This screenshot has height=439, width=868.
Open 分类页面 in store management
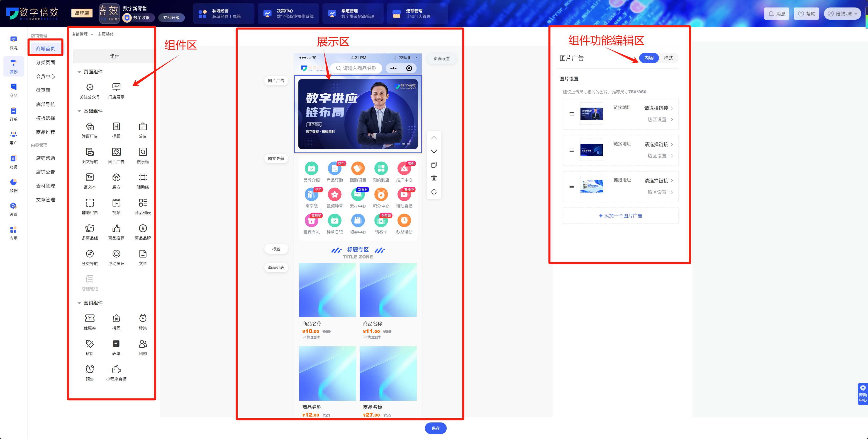click(46, 63)
